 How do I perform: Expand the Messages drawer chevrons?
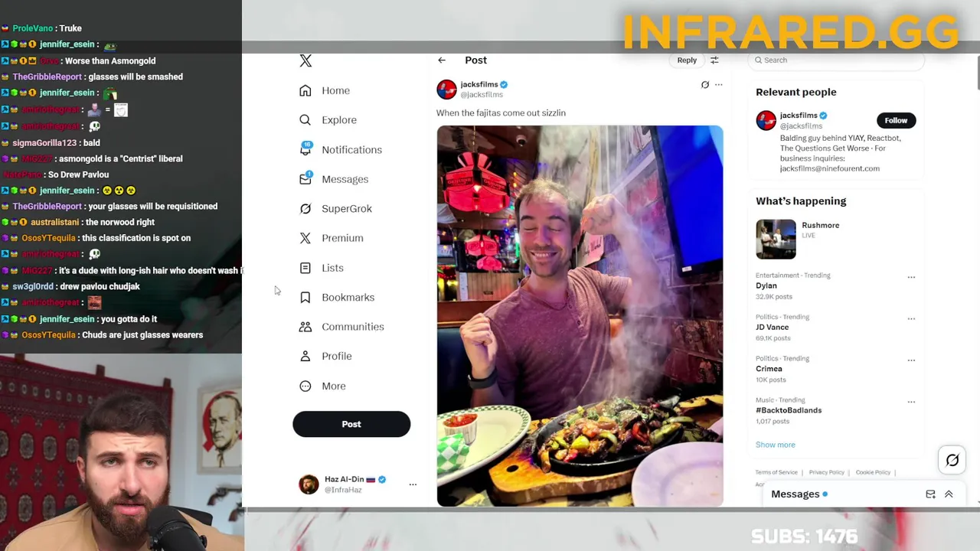tap(949, 494)
